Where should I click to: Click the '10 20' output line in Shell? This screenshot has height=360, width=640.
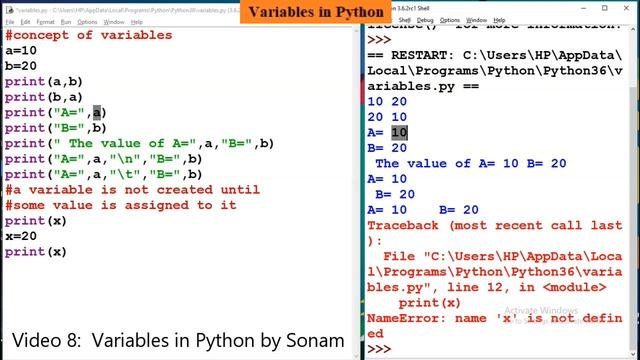[x=387, y=102]
